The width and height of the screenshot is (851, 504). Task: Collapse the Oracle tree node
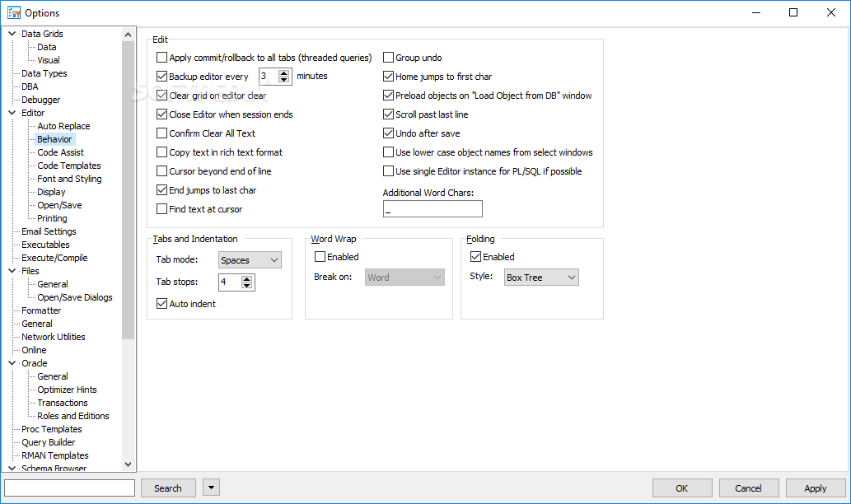pos(12,363)
